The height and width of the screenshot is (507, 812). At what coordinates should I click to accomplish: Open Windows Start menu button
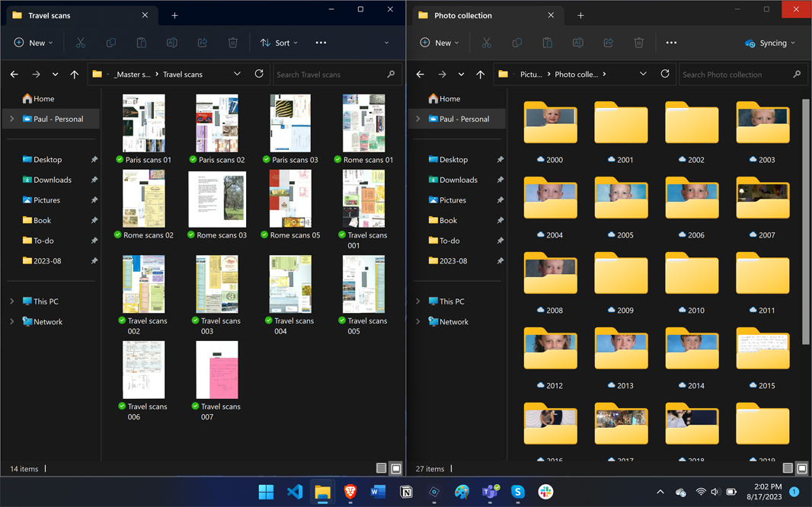click(266, 492)
